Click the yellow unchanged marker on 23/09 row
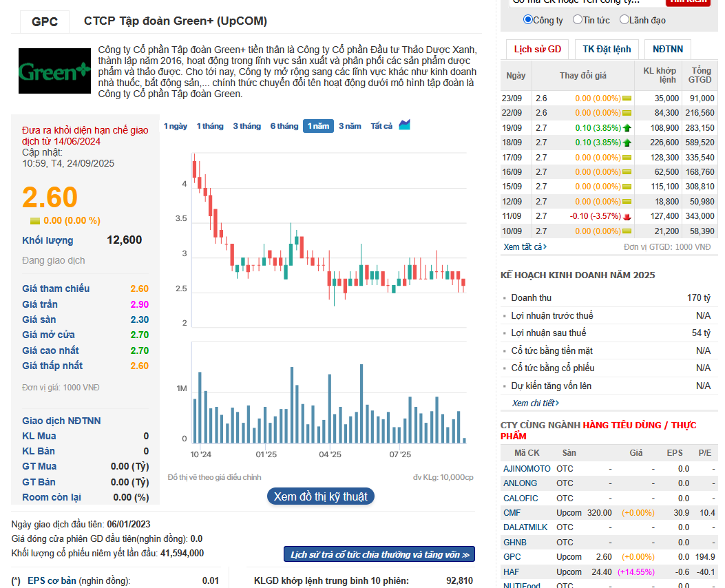725x588 pixels. tap(627, 98)
